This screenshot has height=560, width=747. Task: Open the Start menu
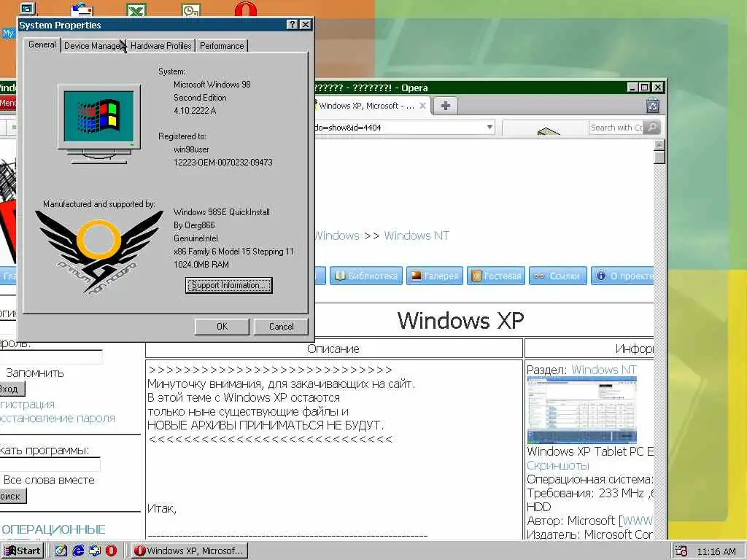[23, 551]
